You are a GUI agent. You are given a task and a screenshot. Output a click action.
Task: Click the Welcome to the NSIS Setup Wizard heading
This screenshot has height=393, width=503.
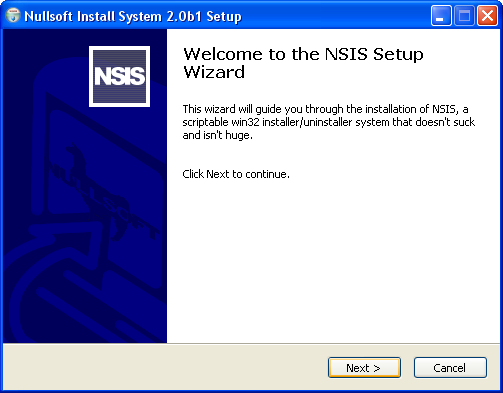click(303, 63)
